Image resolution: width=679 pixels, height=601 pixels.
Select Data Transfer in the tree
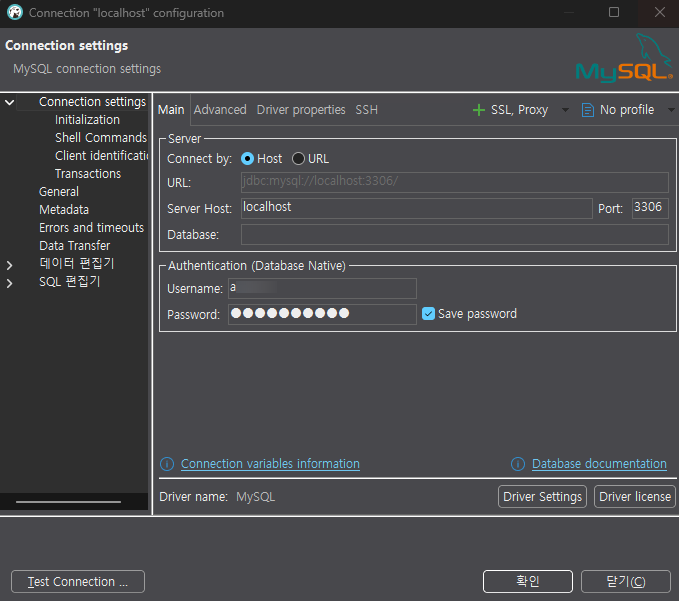pos(74,246)
